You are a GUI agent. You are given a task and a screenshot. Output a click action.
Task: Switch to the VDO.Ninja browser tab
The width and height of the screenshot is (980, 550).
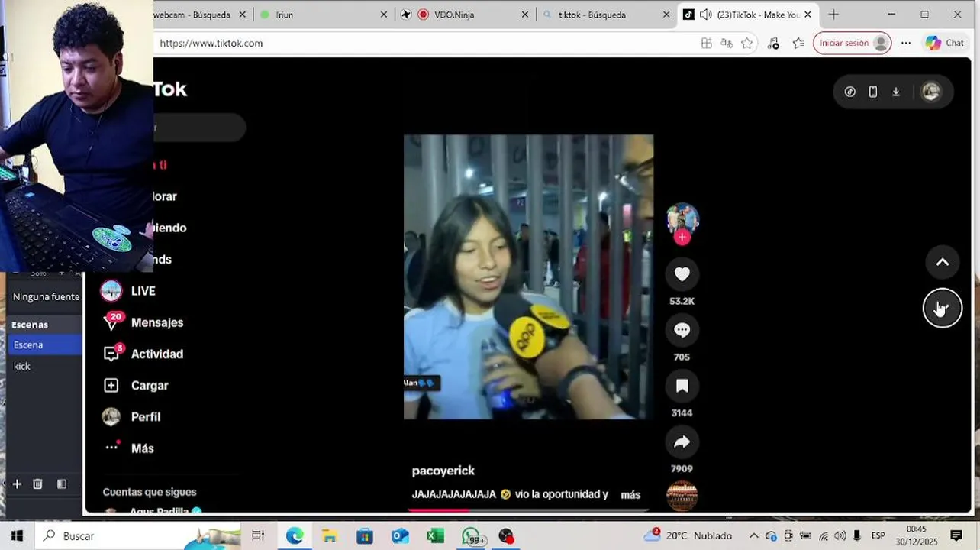coord(464,15)
